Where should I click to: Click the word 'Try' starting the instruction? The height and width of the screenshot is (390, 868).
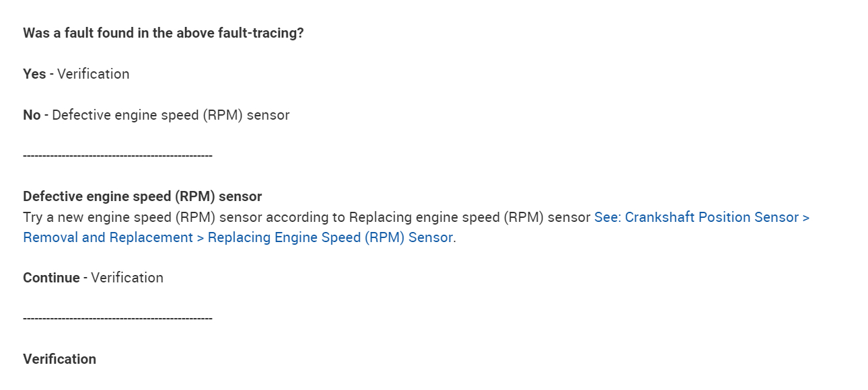[33, 217]
